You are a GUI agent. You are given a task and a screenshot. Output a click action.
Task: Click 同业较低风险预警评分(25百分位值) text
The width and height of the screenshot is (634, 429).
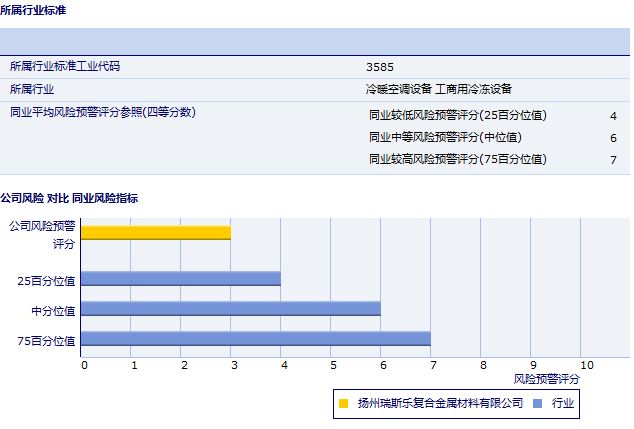[458, 116]
